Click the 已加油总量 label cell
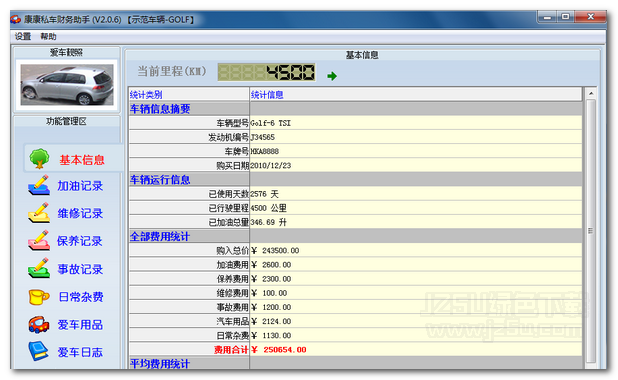The height and width of the screenshot is (380, 618). coord(189,222)
